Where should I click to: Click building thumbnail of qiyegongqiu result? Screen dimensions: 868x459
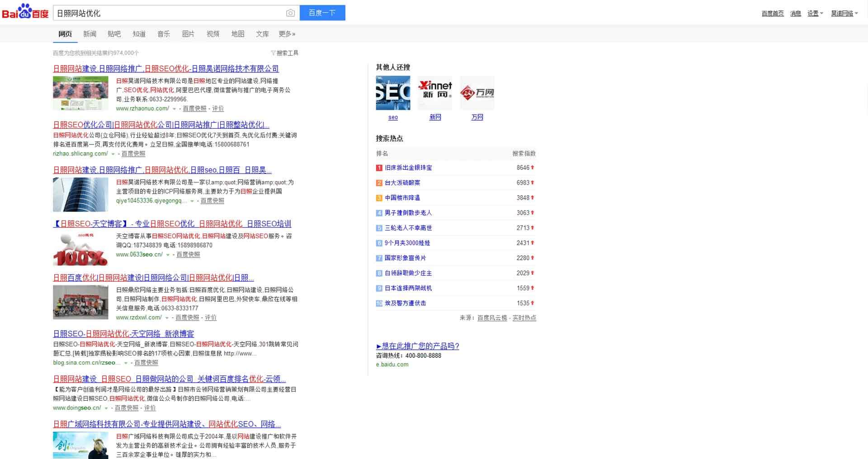pos(80,194)
